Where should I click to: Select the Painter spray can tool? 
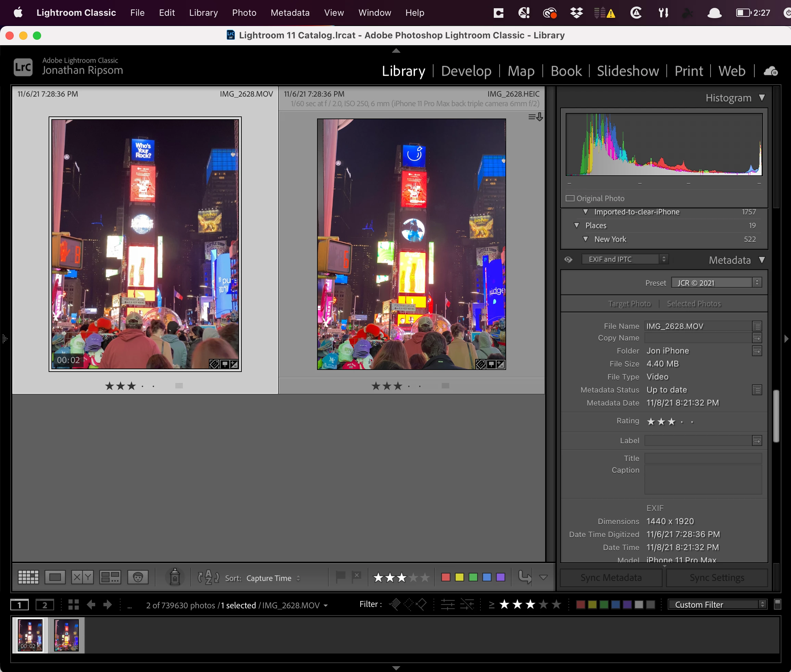click(175, 577)
